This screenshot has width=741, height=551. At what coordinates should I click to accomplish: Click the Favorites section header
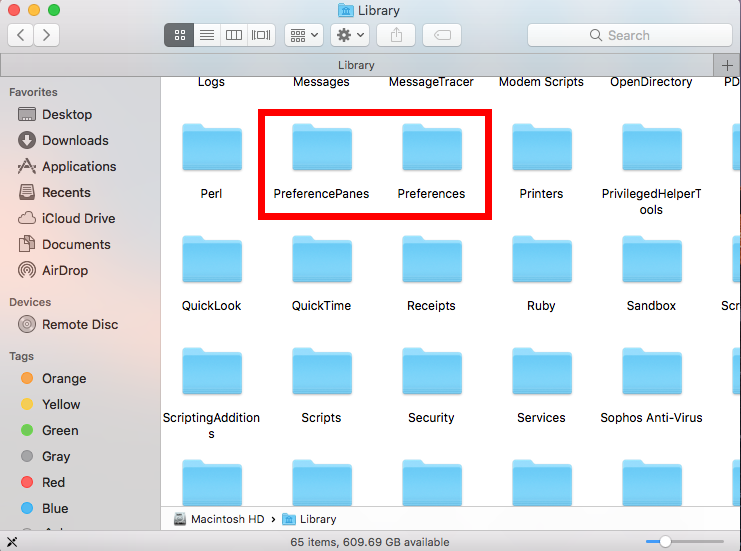click(33, 92)
